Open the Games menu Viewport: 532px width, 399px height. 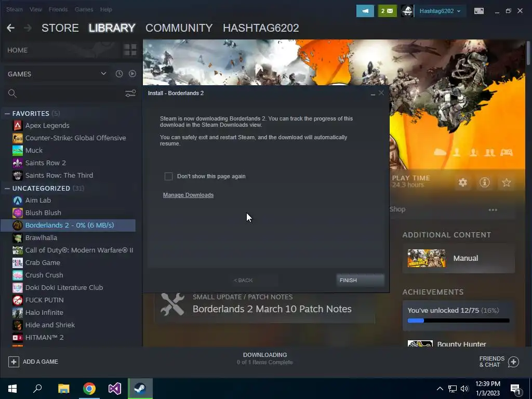(84, 9)
